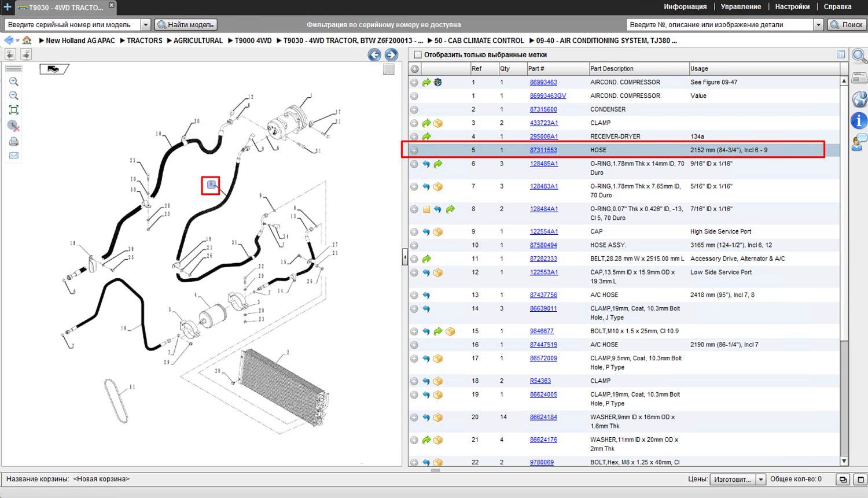Viewport: 868px width, 498px height.
Task: Clear the selected callout marks
Action: [x=14, y=126]
